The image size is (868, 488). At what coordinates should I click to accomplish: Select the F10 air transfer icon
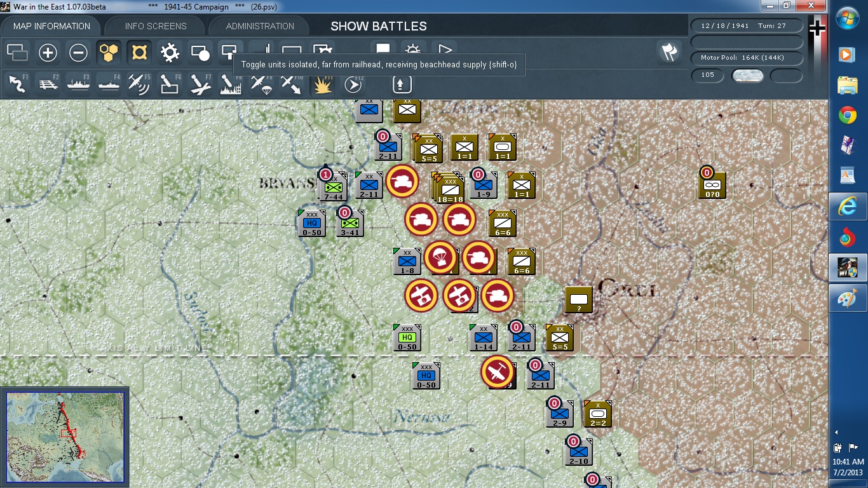292,84
